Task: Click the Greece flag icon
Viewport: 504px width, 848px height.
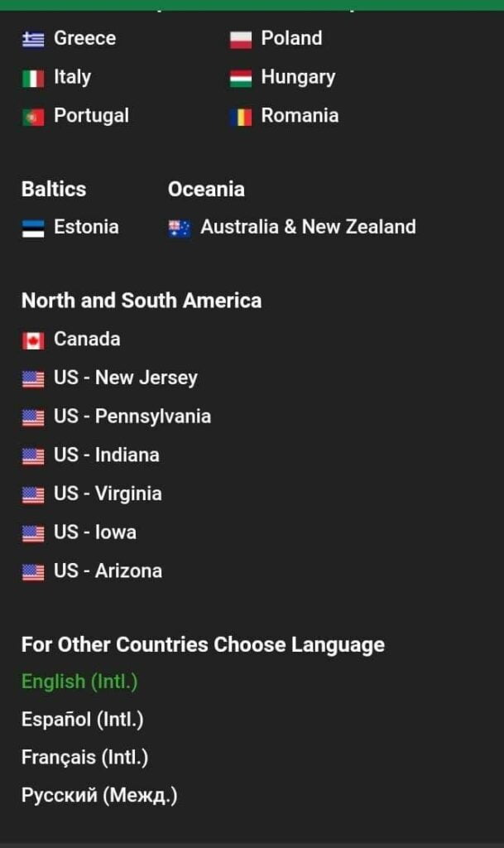Action: 33,39
